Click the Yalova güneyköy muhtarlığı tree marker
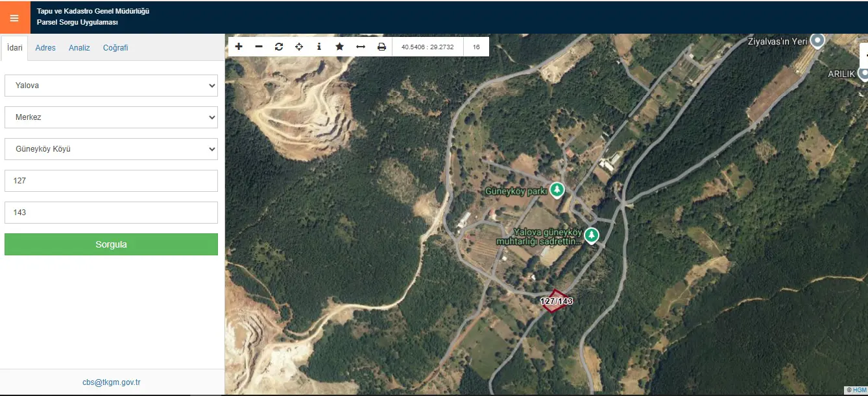This screenshot has width=868, height=396. tap(591, 235)
